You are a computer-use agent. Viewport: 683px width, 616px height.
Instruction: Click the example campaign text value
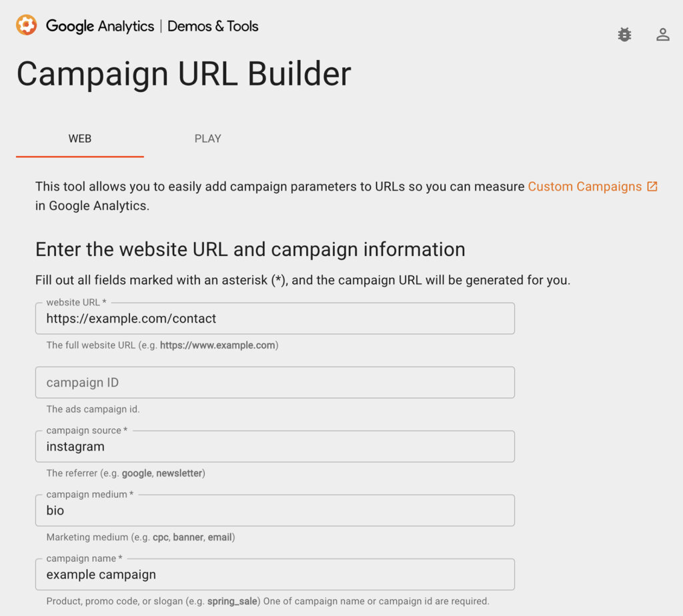[100, 575]
